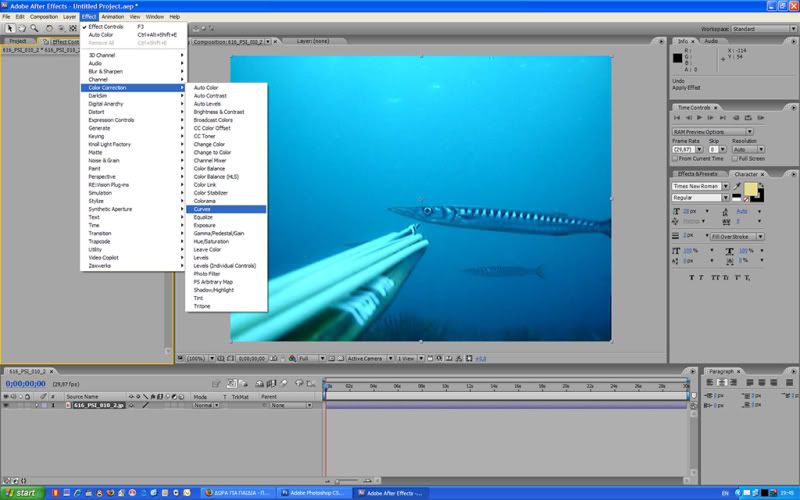Select the arrow Selection tool
Screen dimensions: 800x500
(x=9, y=29)
